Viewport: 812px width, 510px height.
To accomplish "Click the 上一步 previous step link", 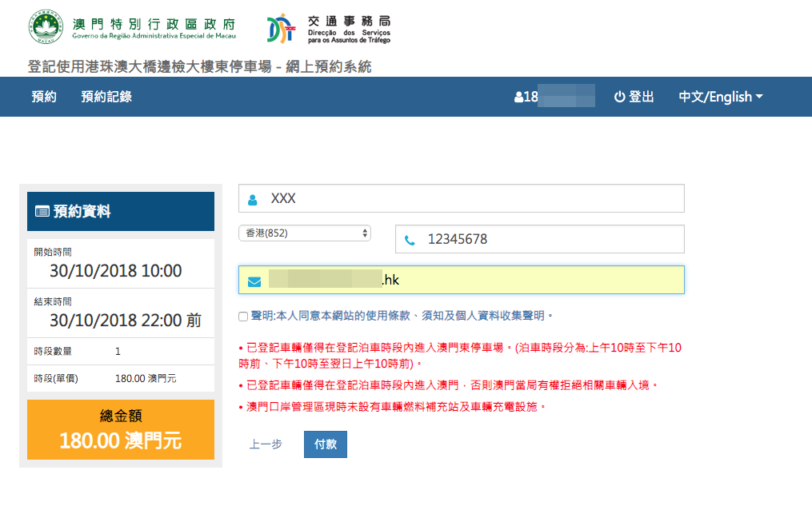I will 266,444.
